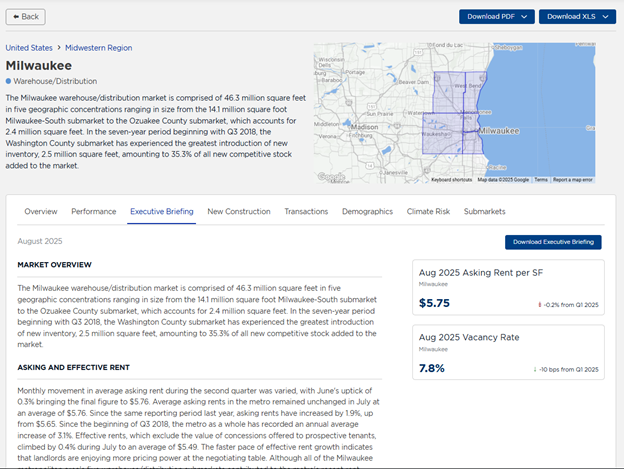Image resolution: width=624 pixels, height=469 pixels.
Task: Switch to the Overview tab
Action: [41, 212]
